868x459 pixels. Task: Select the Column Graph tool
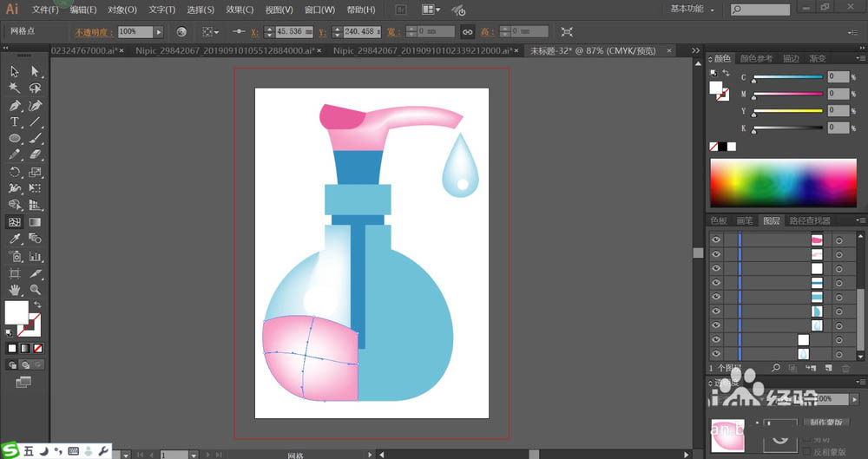[x=35, y=256]
